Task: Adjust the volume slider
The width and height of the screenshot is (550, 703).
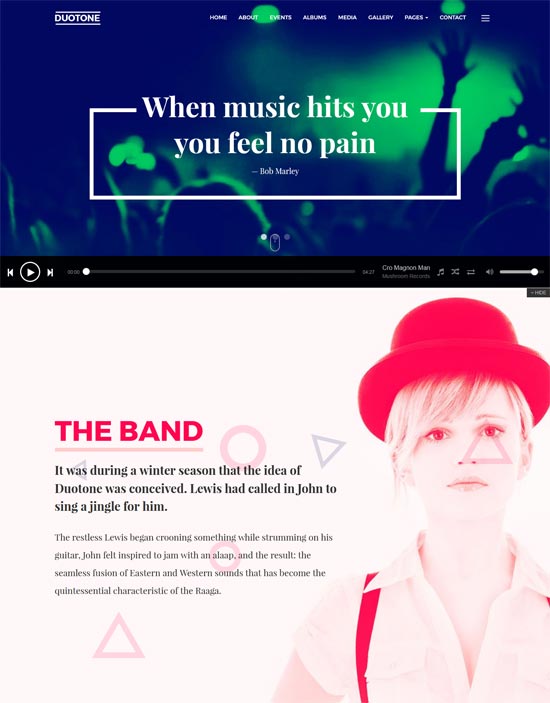Action: point(519,272)
